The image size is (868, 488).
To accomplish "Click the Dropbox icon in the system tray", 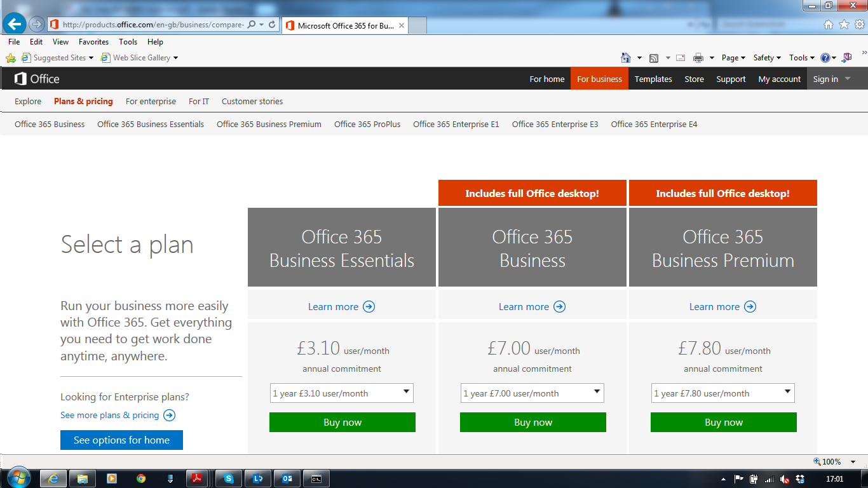I will pyautogui.click(x=800, y=479).
